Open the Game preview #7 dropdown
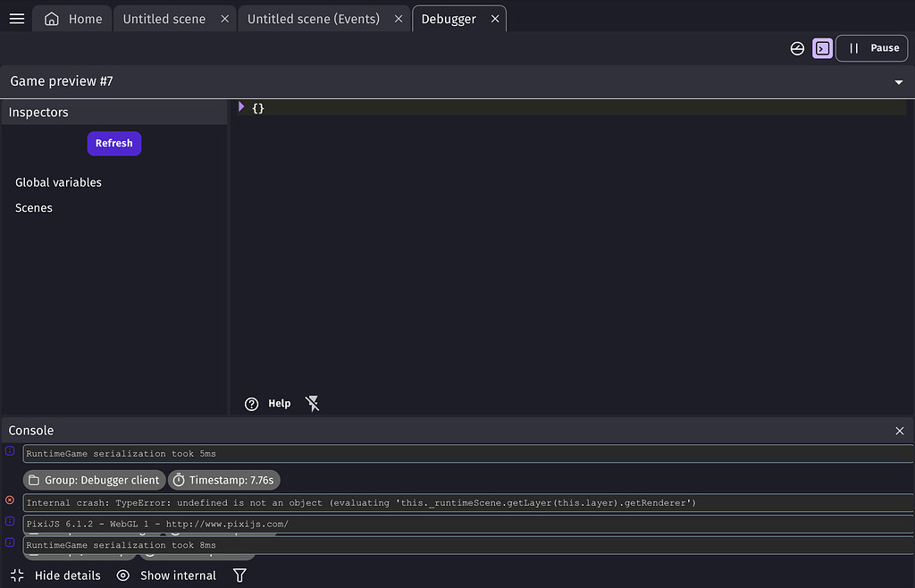The image size is (915, 588). pyautogui.click(x=898, y=81)
